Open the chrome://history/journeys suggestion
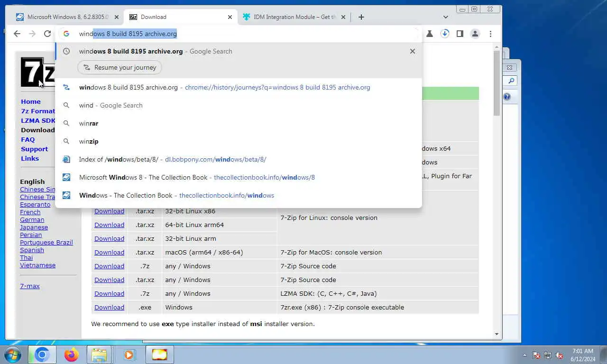This screenshot has height=364, width=607. [x=239, y=87]
